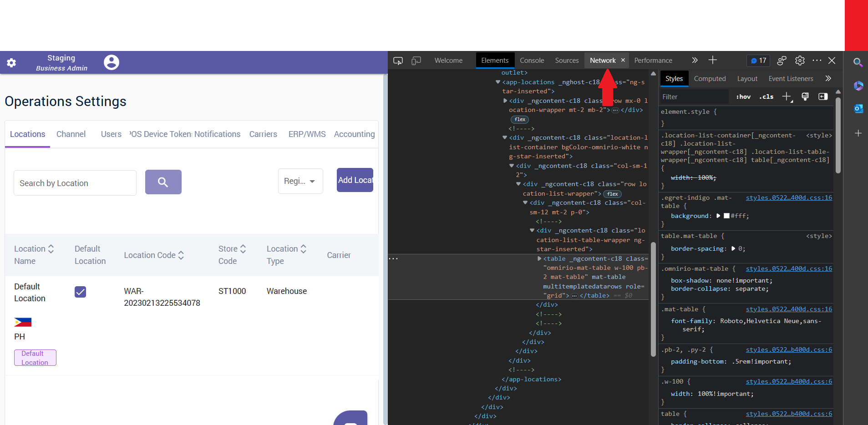Open the Region dropdown

300,181
